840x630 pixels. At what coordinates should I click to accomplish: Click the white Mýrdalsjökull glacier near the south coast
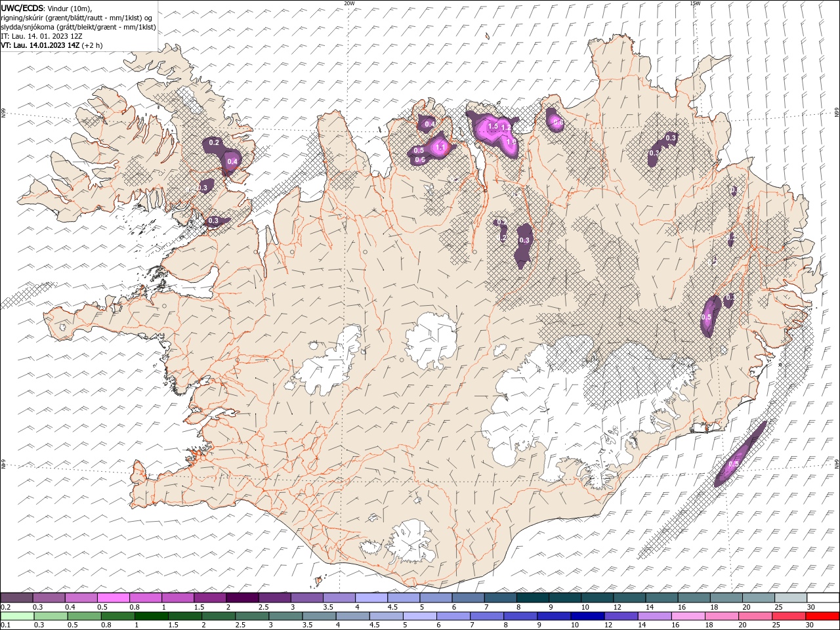point(411,542)
